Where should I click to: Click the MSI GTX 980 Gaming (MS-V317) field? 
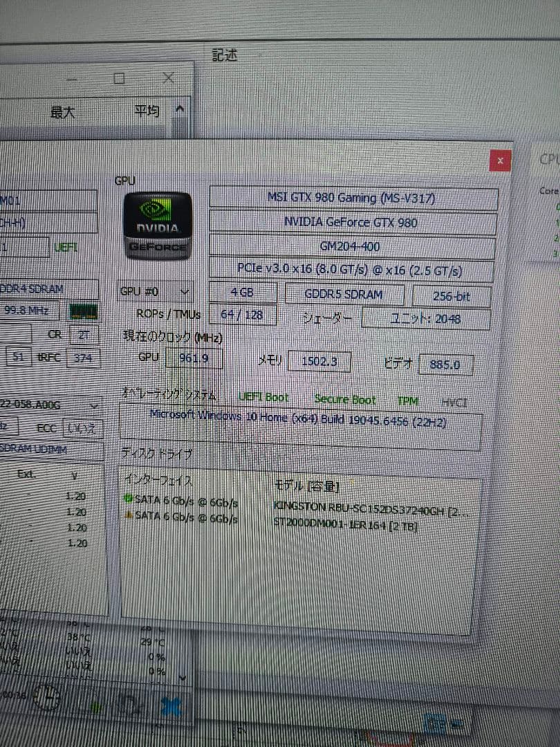353,198
